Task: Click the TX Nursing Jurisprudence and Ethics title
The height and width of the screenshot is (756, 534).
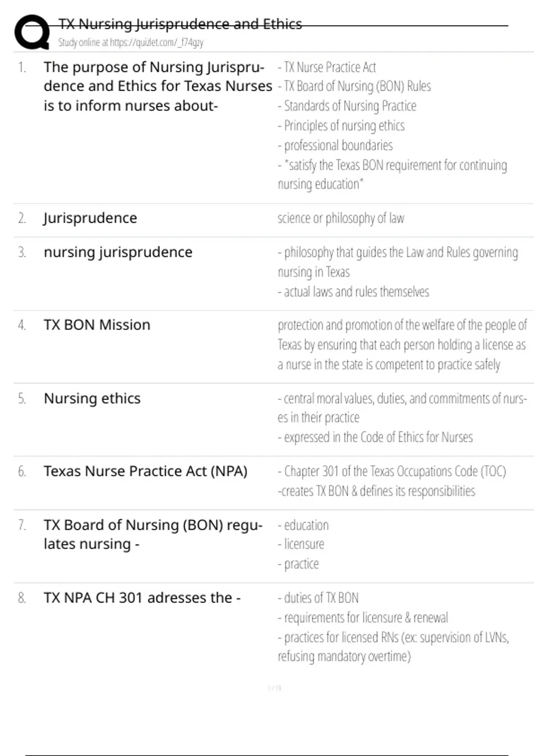Action: coord(180,24)
